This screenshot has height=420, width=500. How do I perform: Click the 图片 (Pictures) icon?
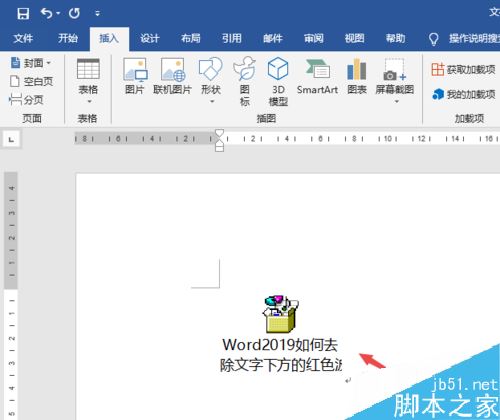(x=135, y=69)
